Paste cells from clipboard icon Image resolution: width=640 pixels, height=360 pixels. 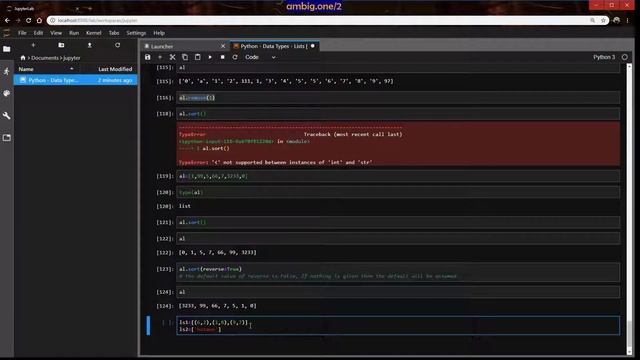198,57
